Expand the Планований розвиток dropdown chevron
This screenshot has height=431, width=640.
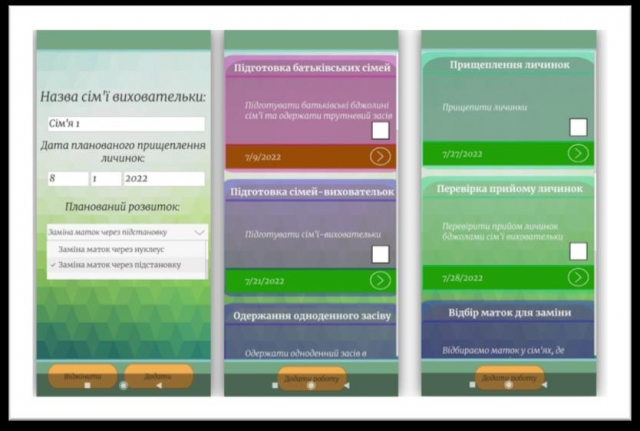click(199, 233)
